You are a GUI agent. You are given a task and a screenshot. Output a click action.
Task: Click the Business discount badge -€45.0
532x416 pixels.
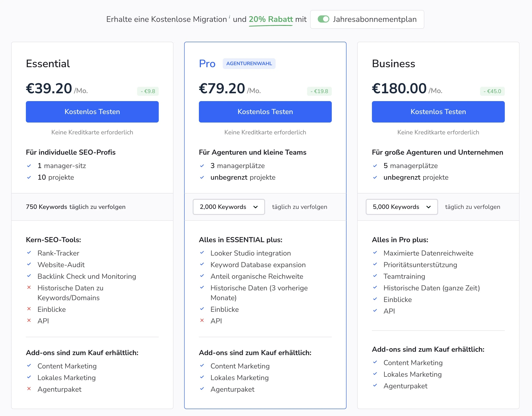[x=492, y=91]
